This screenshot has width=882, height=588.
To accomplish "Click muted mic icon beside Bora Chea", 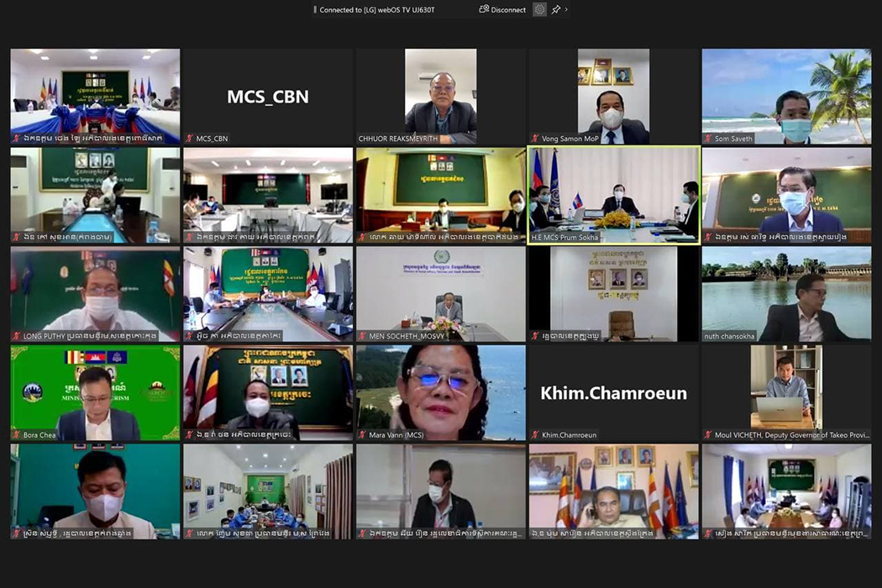I will click(16, 435).
